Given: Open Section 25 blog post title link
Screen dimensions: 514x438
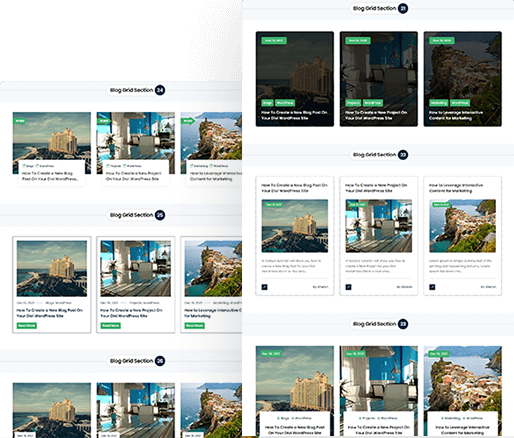Looking at the screenshot, I should coord(50,313).
